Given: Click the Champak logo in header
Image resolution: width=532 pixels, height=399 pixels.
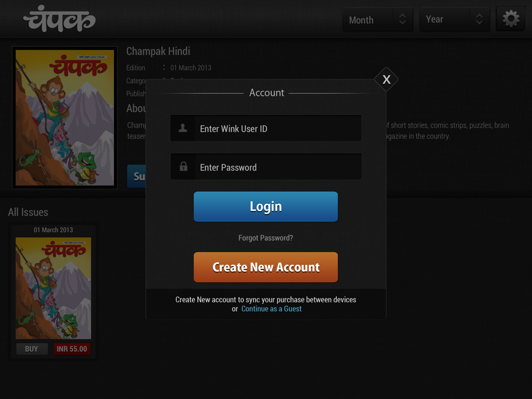Looking at the screenshot, I should pyautogui.click(x=60, y=19).
